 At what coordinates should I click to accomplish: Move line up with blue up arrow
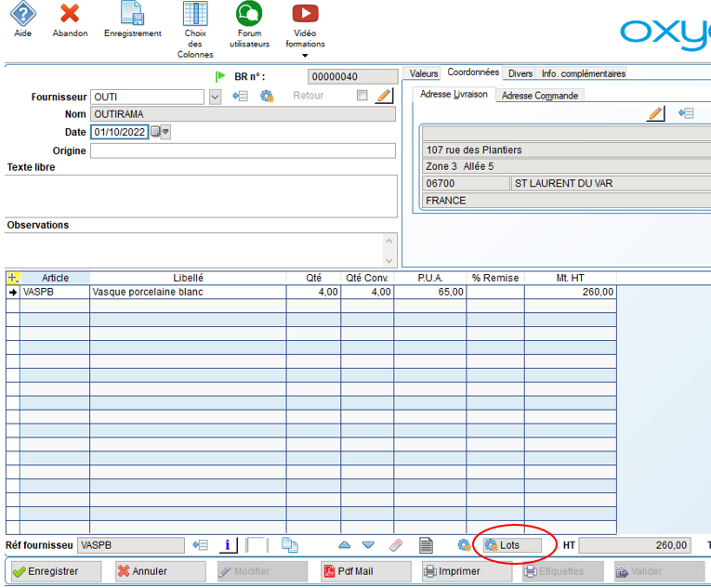coord(345,544)
